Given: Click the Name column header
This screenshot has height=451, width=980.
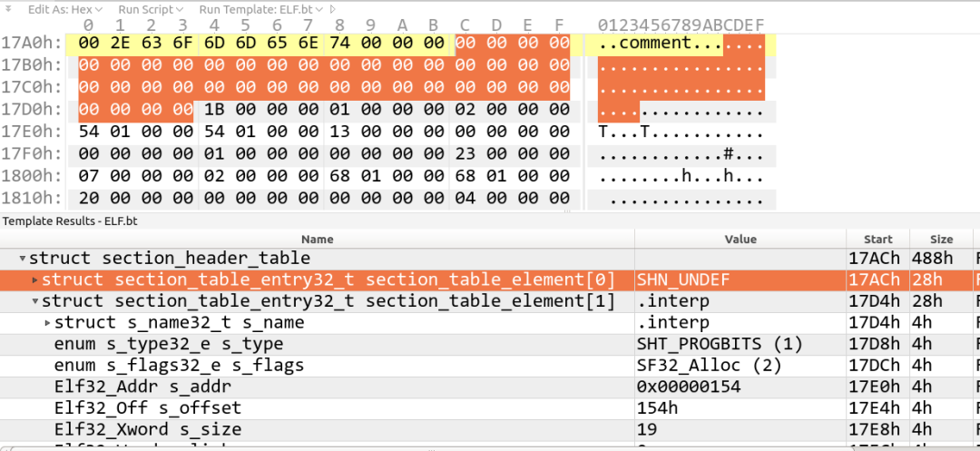Looking at the screenshot, I should coord(317,240).
